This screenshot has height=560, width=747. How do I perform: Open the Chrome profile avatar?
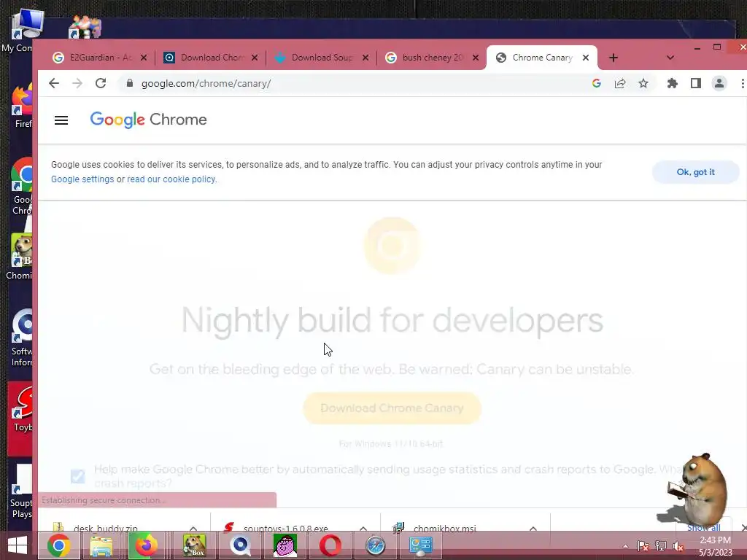pos(719,83)
